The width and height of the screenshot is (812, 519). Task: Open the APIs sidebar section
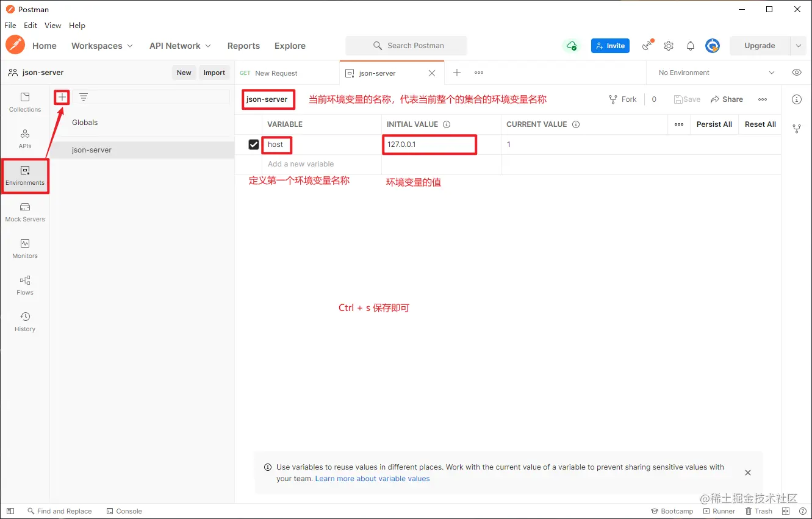pyautogui.click(x=25, y=139)
